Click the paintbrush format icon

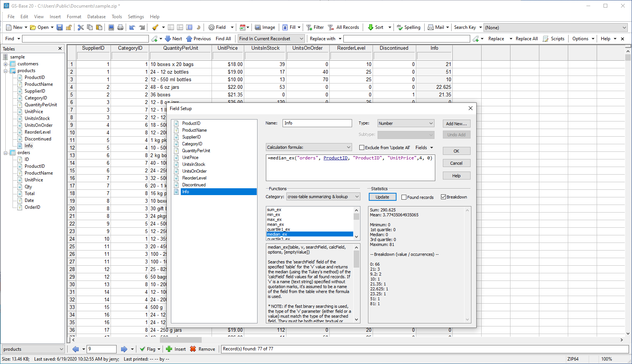(155, 27)
